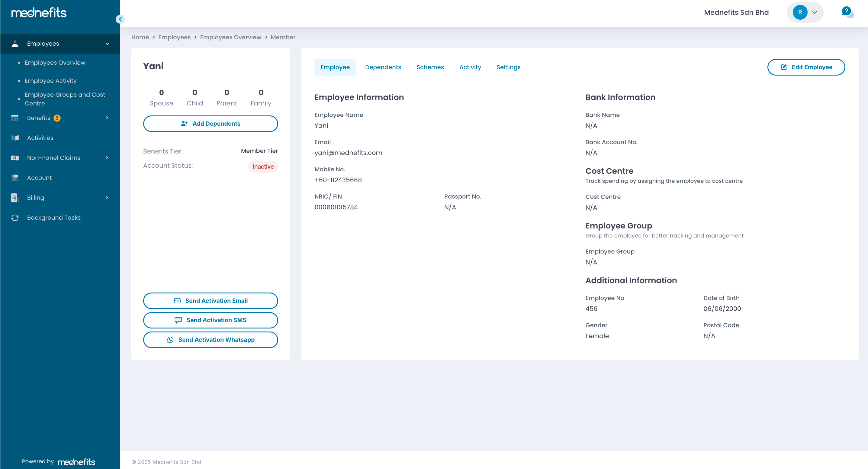Click the Activities book icon
The image size is (868, 469).
[x=15, y=138]
